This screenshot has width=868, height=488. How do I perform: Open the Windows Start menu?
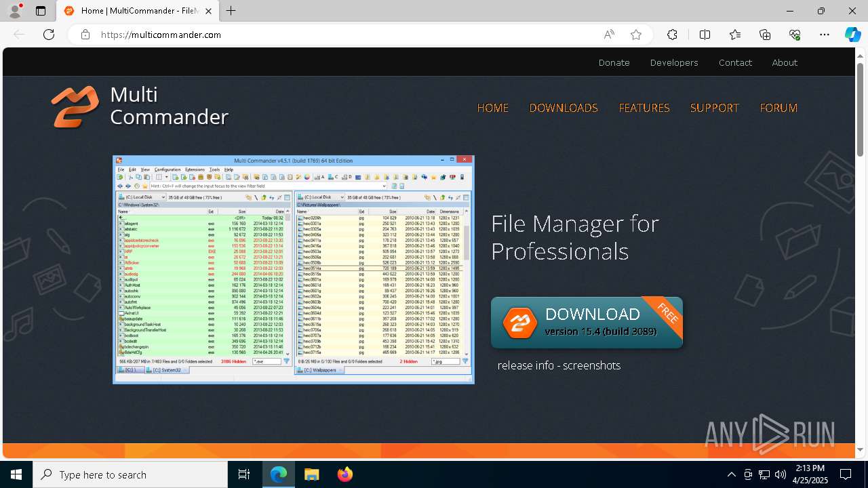coord(16,474)
